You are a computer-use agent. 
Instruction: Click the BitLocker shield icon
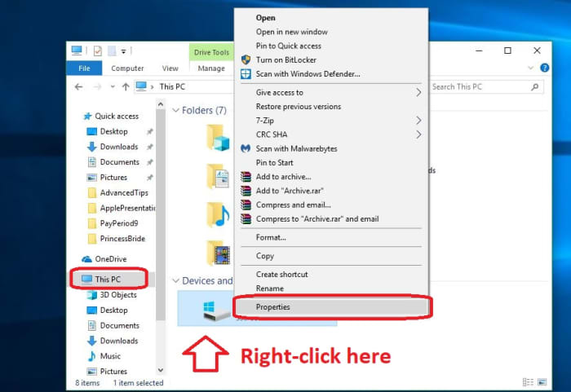(x=245, y=59)
